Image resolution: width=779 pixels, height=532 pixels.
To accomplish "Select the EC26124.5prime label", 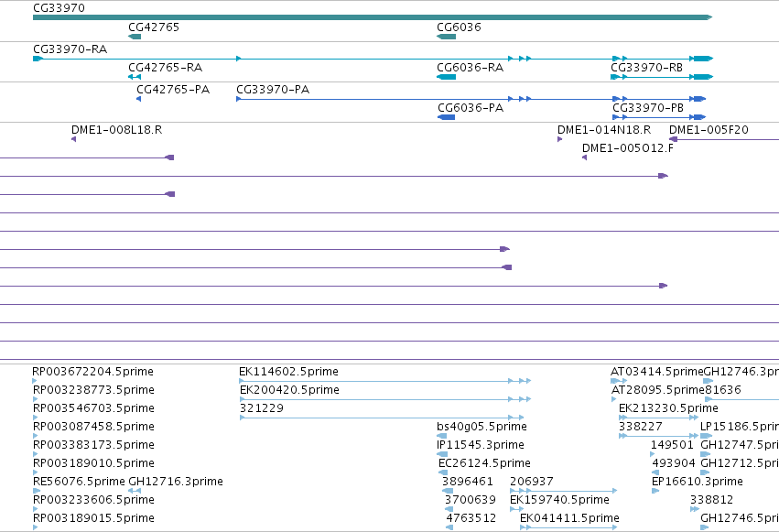I will (484, 464).
